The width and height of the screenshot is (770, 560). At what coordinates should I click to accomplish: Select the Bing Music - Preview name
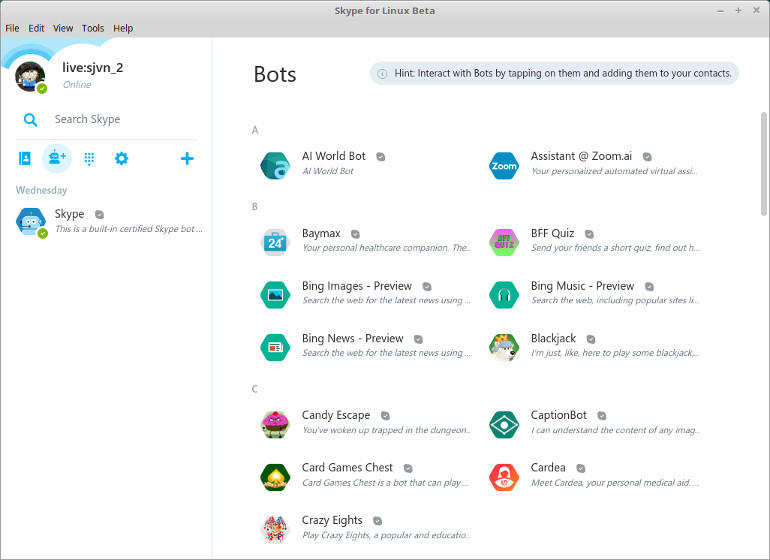tap(582, 286)
